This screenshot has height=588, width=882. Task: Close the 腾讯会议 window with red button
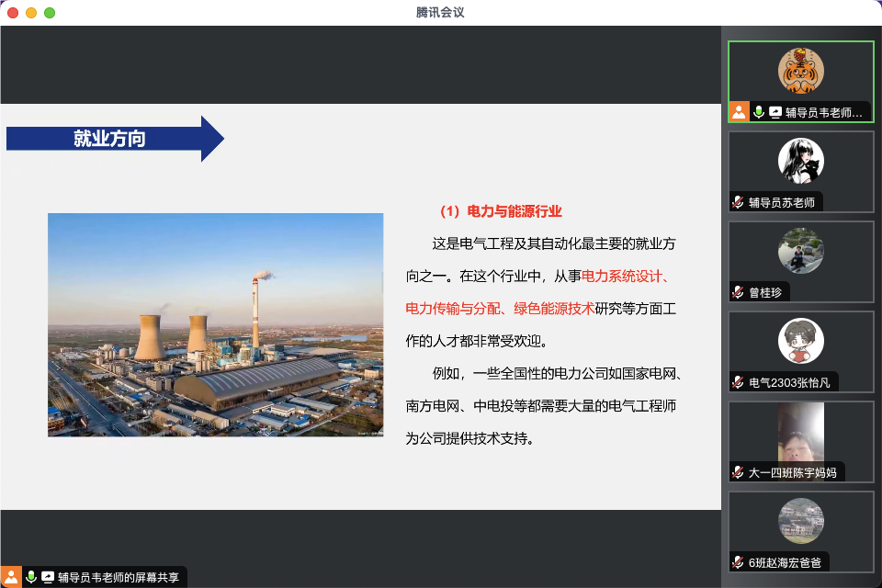(x=13, y=12)
